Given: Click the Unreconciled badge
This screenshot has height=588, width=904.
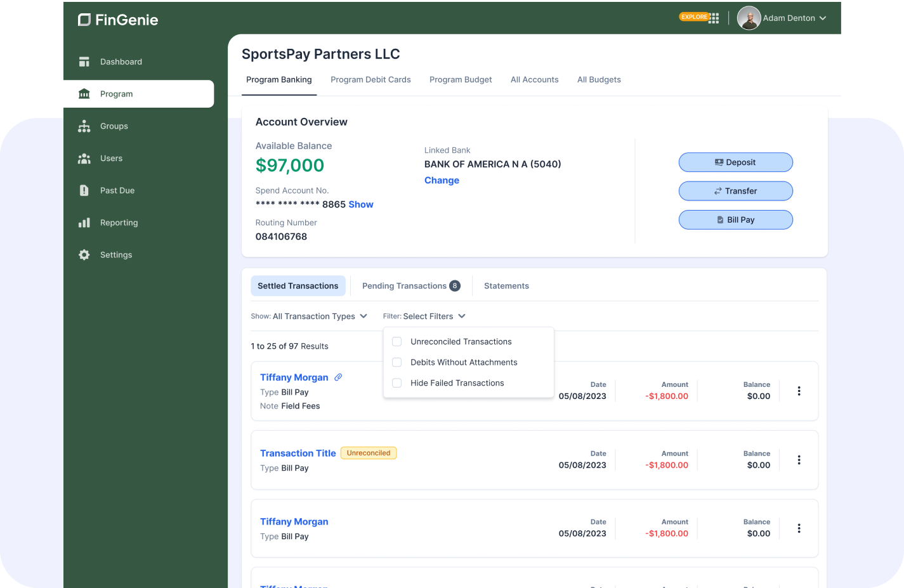Looking at the screenshot, I should (369, 453).
